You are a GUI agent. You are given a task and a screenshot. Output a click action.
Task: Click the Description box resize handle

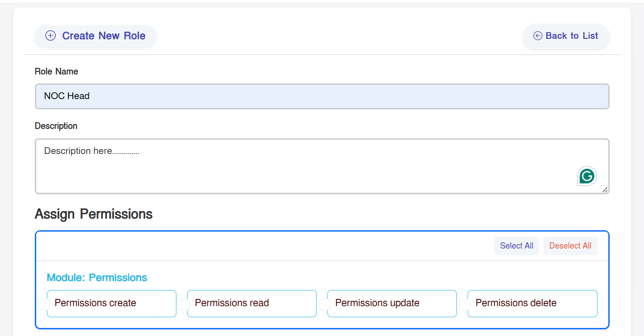click(605, 190)
